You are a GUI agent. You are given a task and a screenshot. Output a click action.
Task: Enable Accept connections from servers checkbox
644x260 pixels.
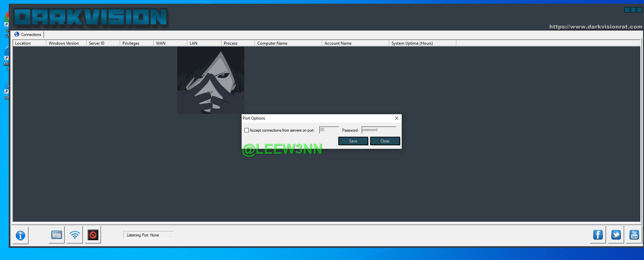(x=246, y=130)
